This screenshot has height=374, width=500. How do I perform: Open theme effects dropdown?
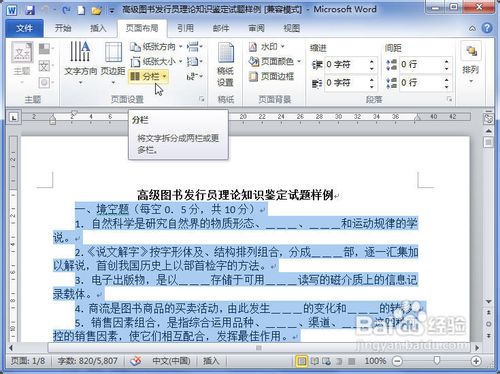click(x=46, y=82)
